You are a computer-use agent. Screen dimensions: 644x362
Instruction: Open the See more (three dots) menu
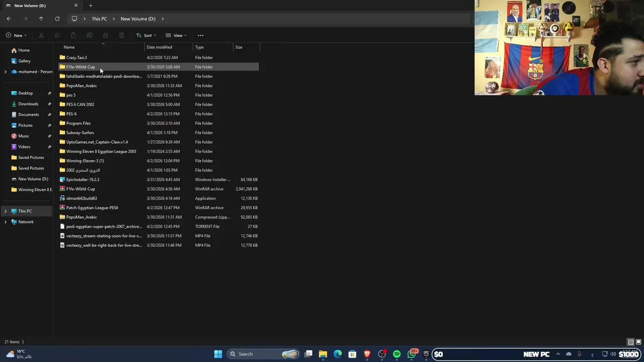(200, 35)
